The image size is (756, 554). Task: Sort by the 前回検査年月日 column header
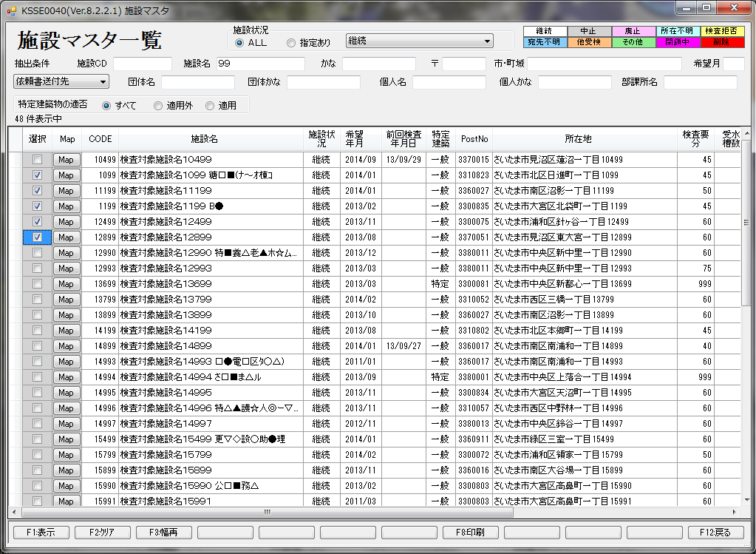403,139
